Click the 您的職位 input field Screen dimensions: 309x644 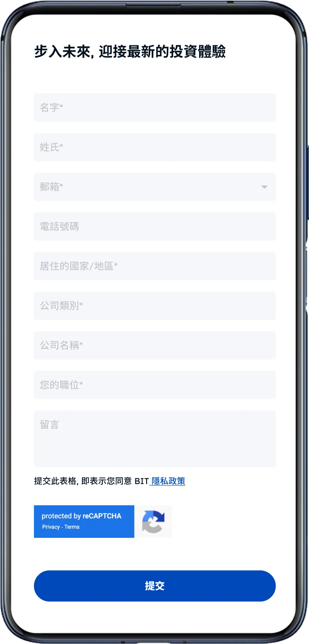[155, 385]
